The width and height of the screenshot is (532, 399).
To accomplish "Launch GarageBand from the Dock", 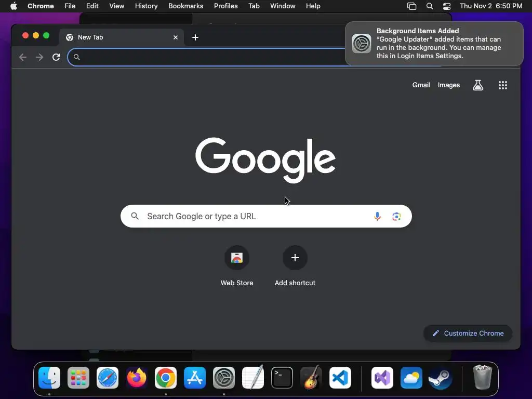I will [x=311, y=377].
